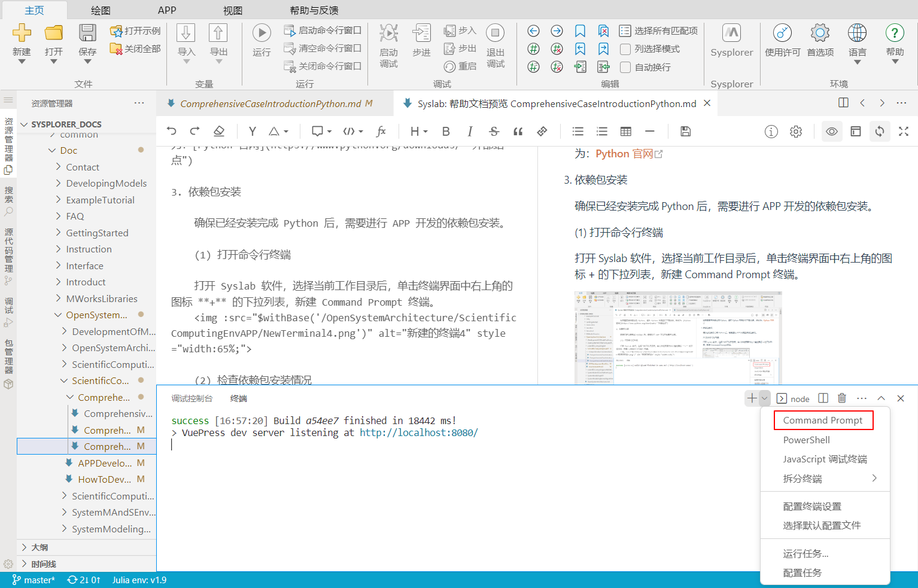Viewport: 918px width, 588px height.
Task: Open the heading H dropdown
Action: (418, 132)
